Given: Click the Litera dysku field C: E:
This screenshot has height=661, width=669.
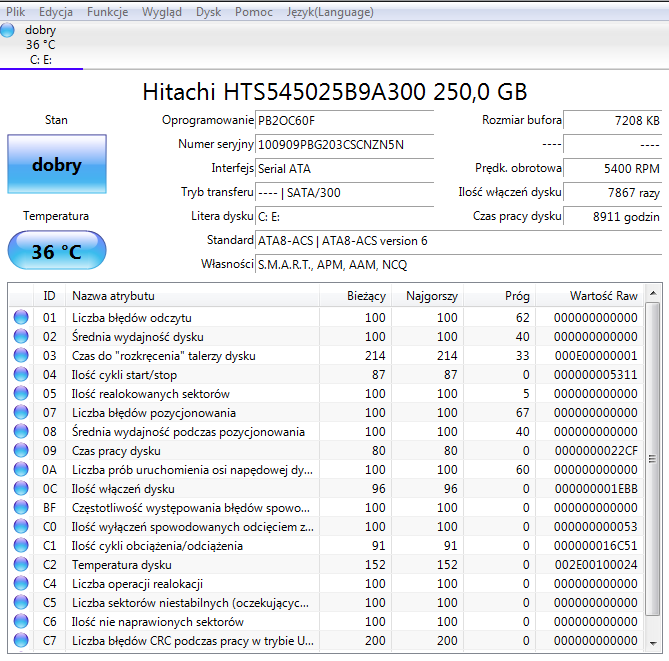Looking at the screenshot, I should [344, 217].
